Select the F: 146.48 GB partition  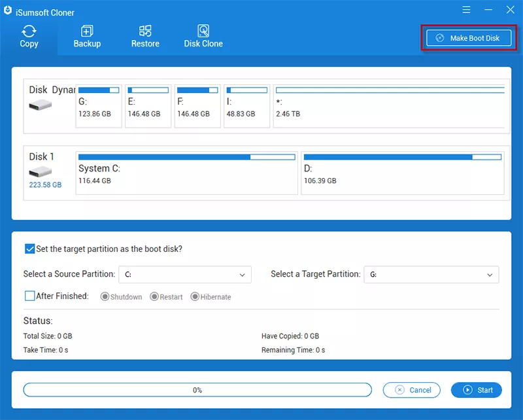(x=197, y=106)
